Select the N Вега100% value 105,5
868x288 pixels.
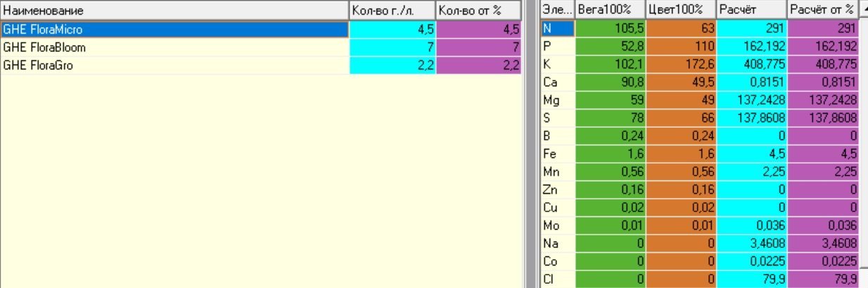pos(611,29)
